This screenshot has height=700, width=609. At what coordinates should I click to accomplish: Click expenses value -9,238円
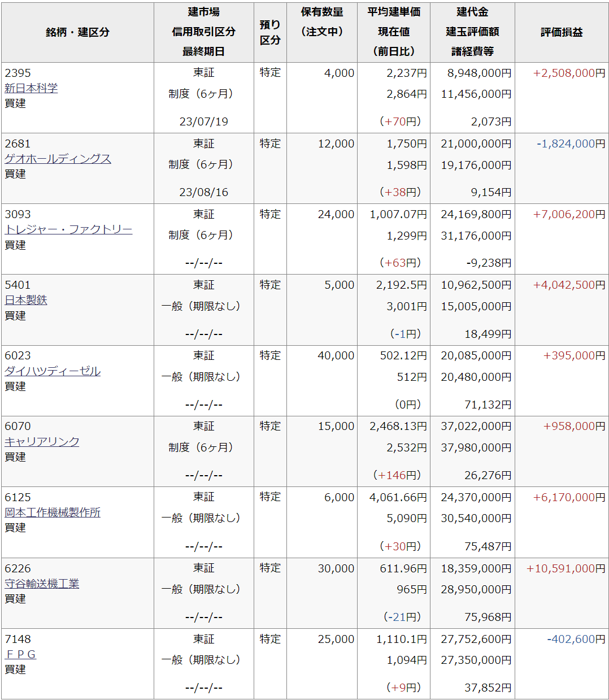tap(489, 263)
